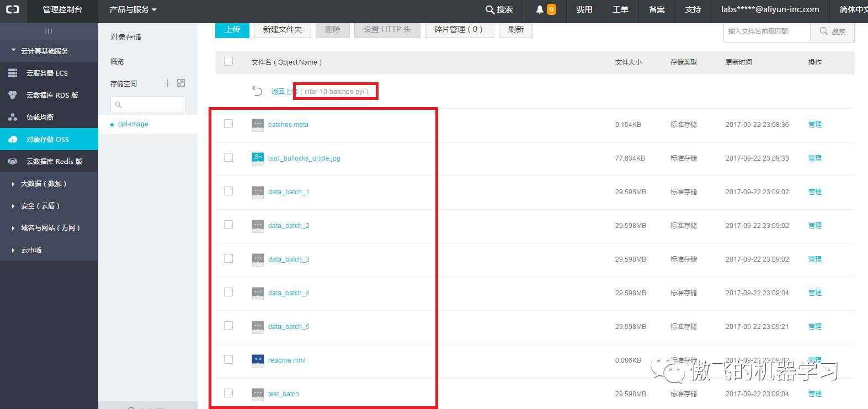868x409 pixels.
Task: Click the Aliyun logo icon
Action: (12, 9)
